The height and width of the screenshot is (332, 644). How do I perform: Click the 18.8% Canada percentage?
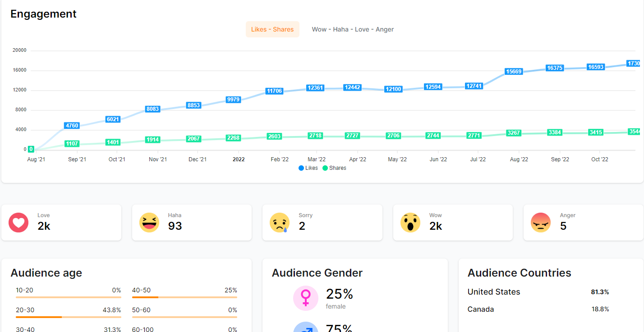(600, 309)
